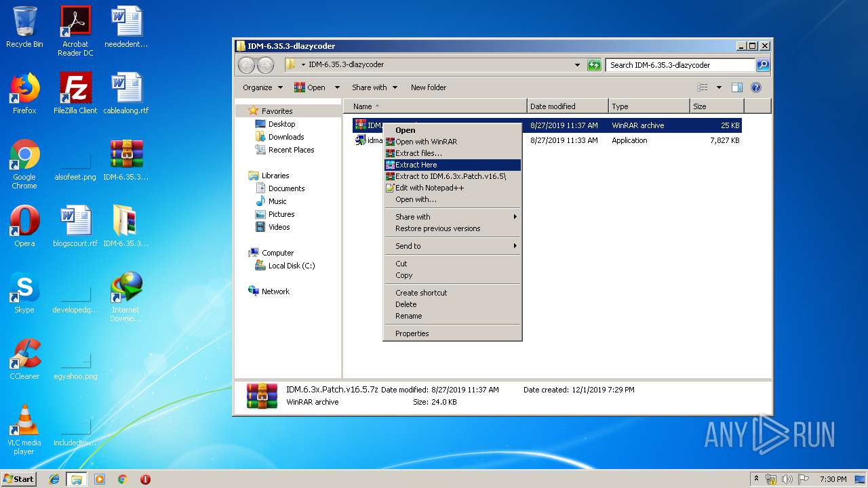
Task: Select Extract Here in the context menu
Action: (x=452, y=165)
